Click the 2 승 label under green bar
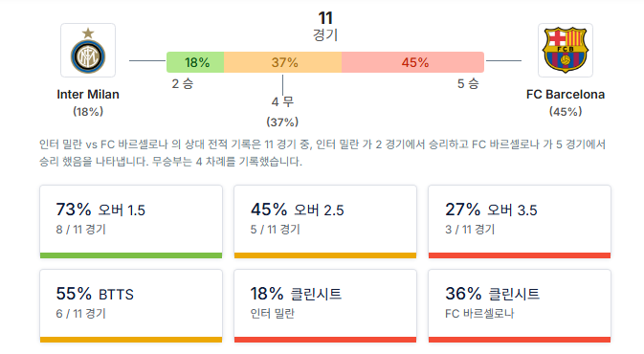Viewport: 644px width, 354px height. tap(183, 84)
